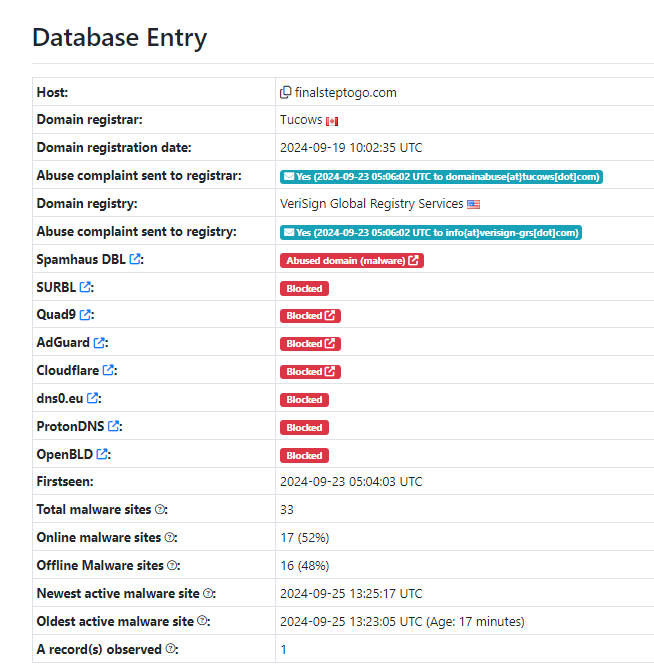Click the Canadian flag beside Tucows

332,122
